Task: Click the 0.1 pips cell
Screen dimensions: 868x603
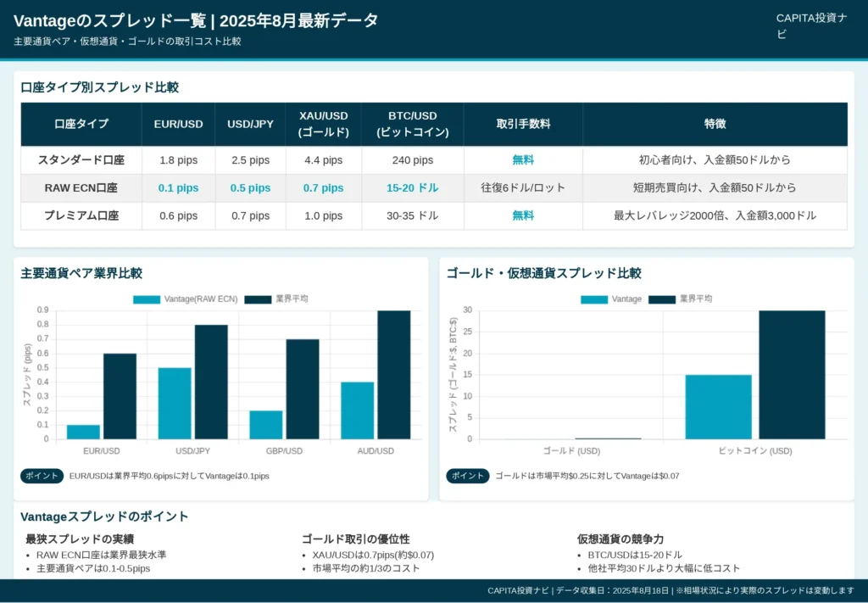Action: point(178,187)
